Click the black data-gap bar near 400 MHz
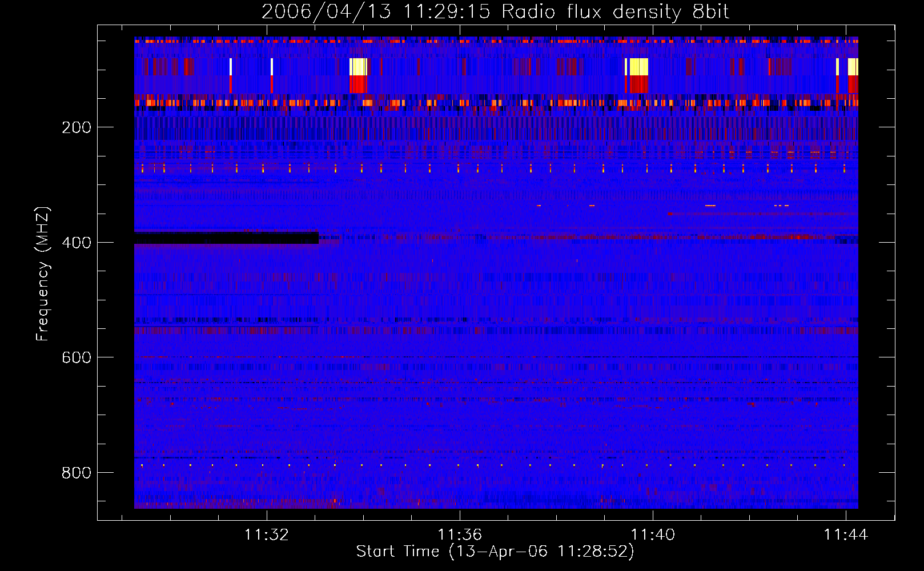This screenshot has height=571, width=924. [226, 238]
